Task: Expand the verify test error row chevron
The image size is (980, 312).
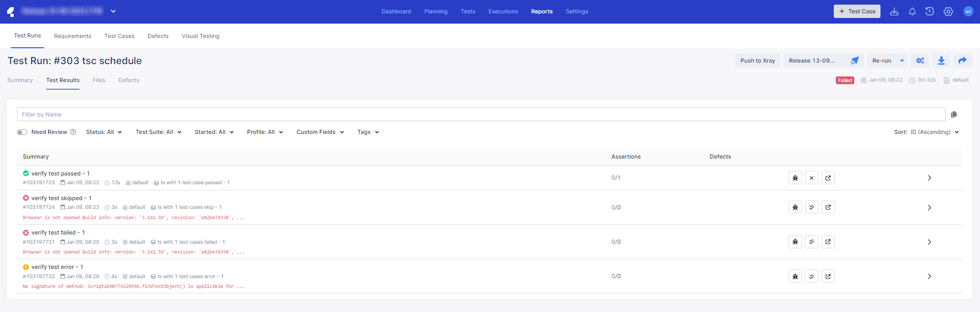Action: (929, 276)
